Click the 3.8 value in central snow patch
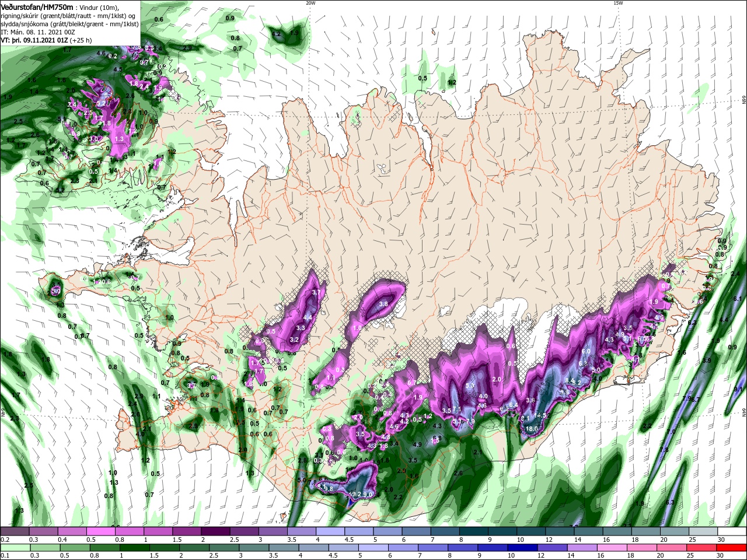 383,304
